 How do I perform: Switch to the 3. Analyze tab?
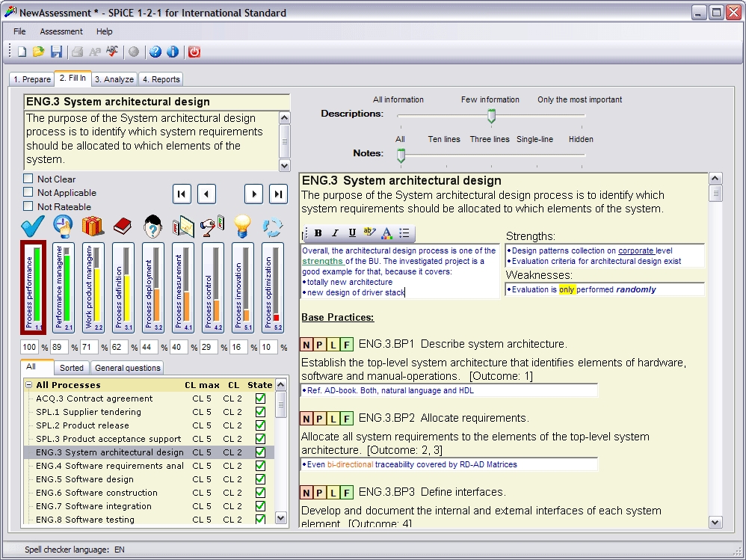pos(114,79)
